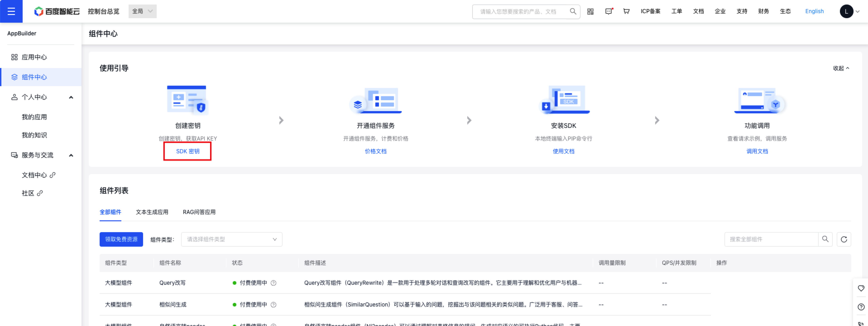The image size is (868, 326).
Task: Open the 调用文档 link
Action: [x=757, y=151]
